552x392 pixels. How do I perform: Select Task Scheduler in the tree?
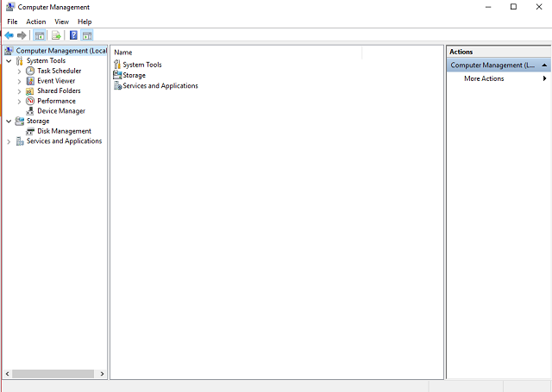tap(60, 71)
